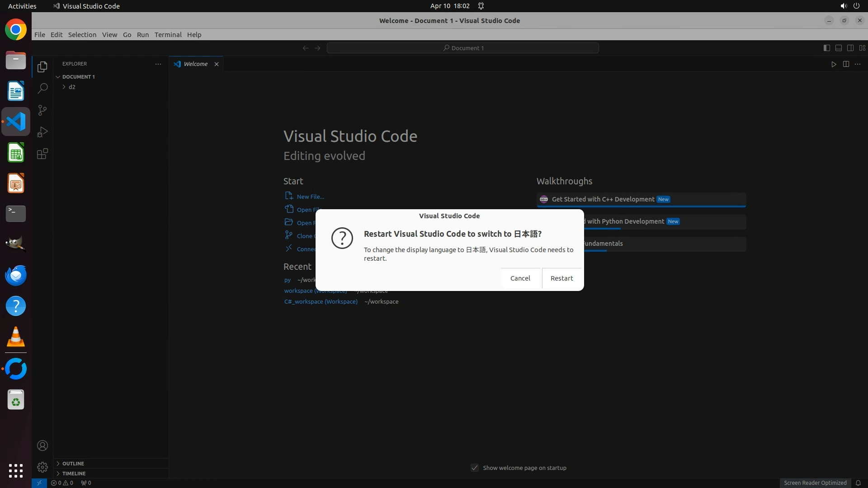Click the Document 1 command center search box
This screenshot has width=868, height=488.
(x=463, y=48)
